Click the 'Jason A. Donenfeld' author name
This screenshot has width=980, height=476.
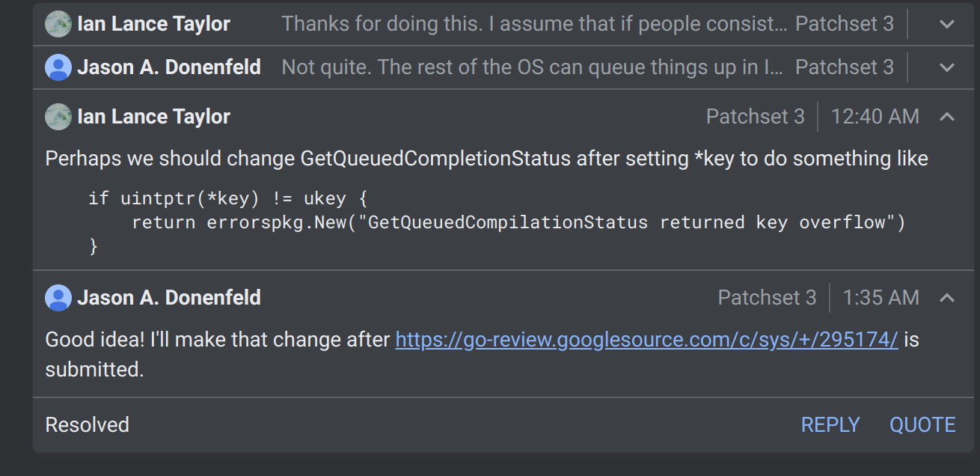pyautogui.click(x=168, y=297)
